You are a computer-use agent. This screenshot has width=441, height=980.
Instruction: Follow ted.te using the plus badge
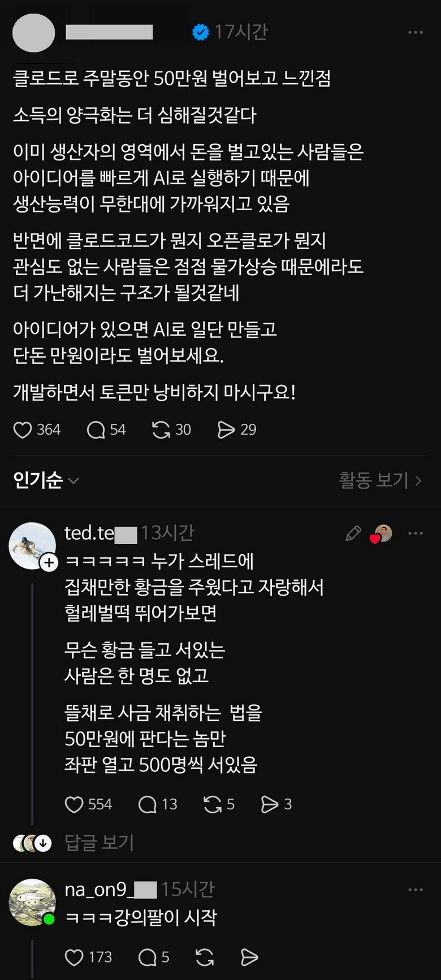[x=49, y=562]
